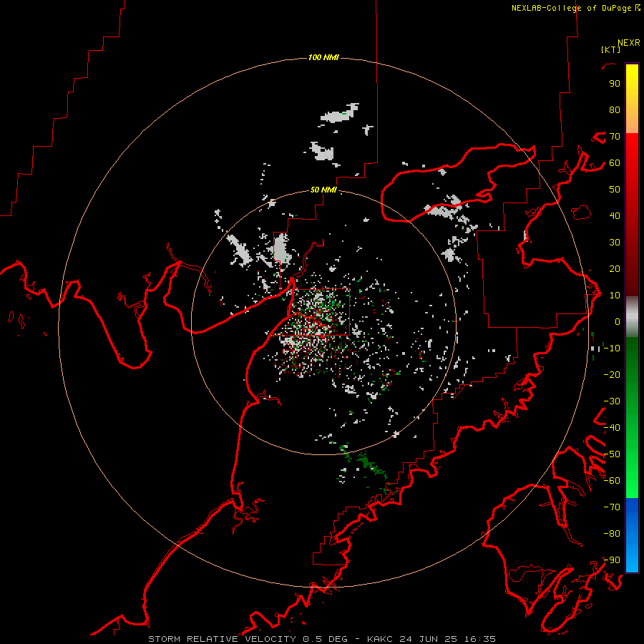
Task: Click the 70 value on the velocity scale
Action: pyautogui.click(x=615, y=137)
